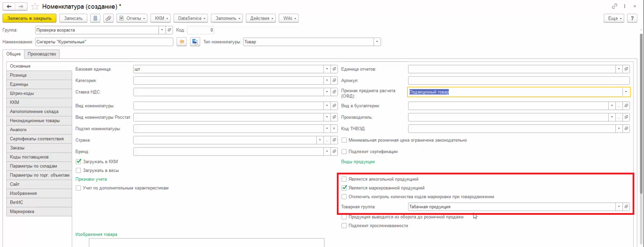
Task: Click the blue copy-name icon beside Наименование
Action: click(195, 42)
